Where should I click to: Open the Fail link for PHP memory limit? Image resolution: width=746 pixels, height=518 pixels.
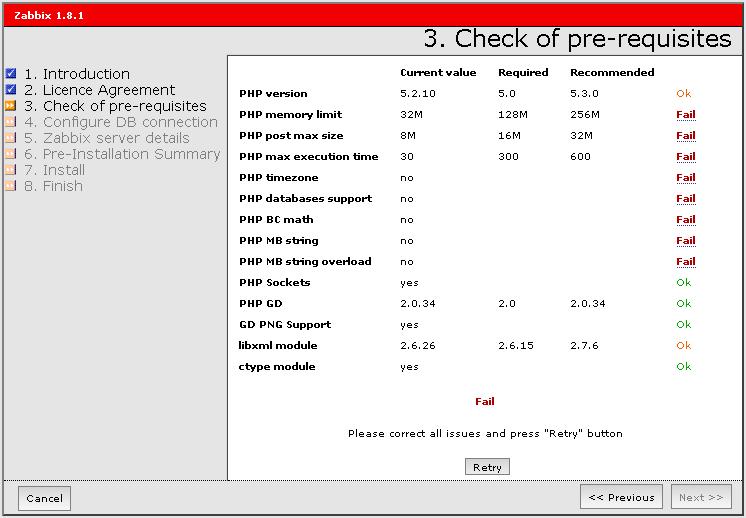[x=685, y=115]
